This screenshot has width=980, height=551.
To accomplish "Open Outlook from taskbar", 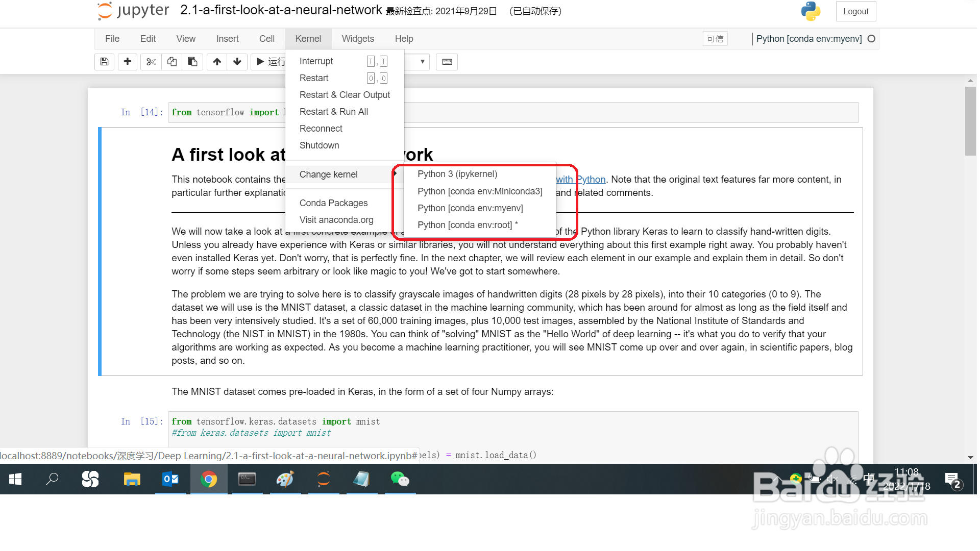I will (x=170, y=479).
